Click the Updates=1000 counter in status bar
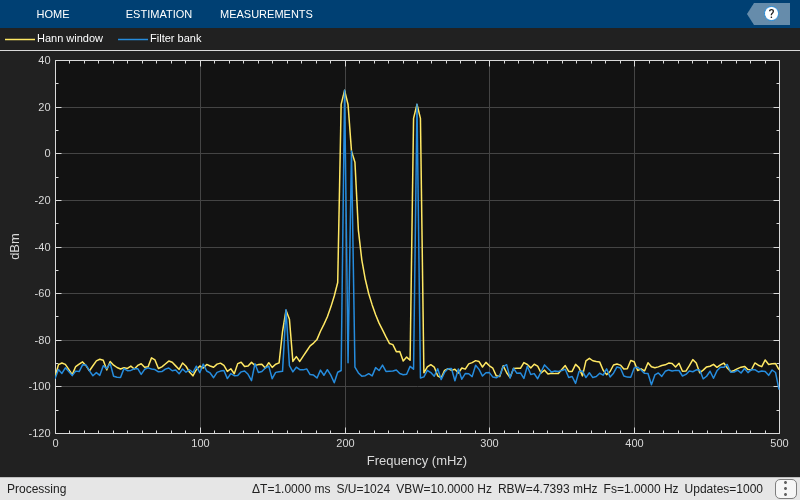Image resolution: width=800 pixels, height=500 pixels. tap(723, 489)
